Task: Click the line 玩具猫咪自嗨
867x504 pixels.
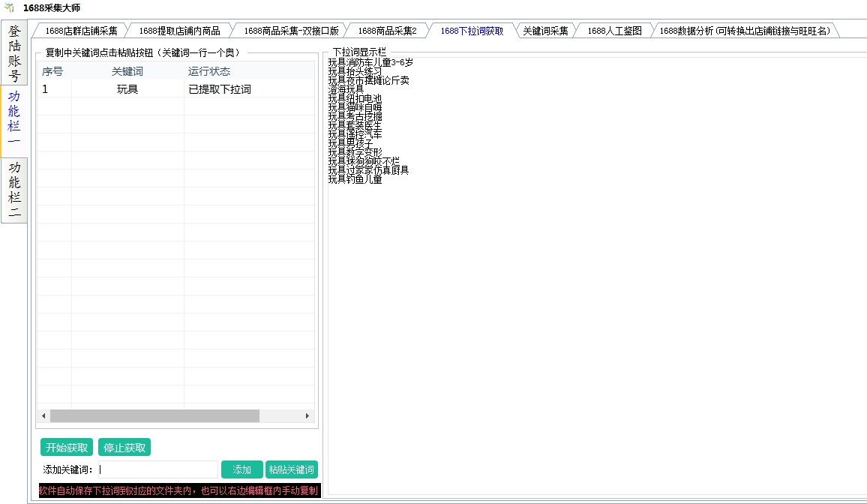Action: point(355,107)
